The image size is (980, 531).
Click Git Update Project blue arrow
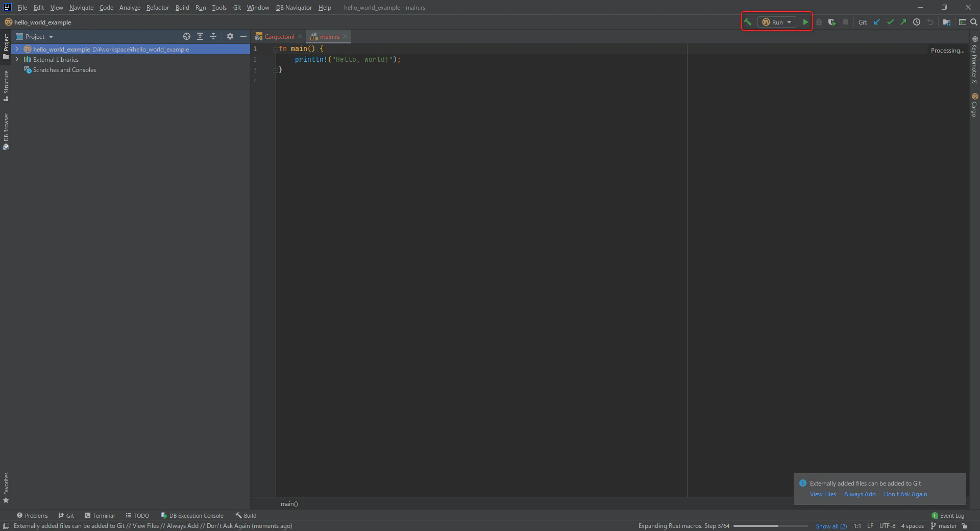click(877, 22)
